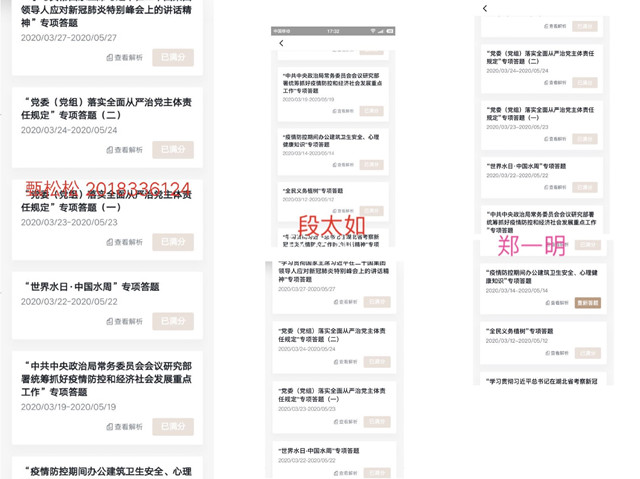Image resolution: width=640 pixels, height=479 pixels.
Task: Select 中共中央政治局常务委员会 title in left screenshot
Action: click(x=107, y=379)
